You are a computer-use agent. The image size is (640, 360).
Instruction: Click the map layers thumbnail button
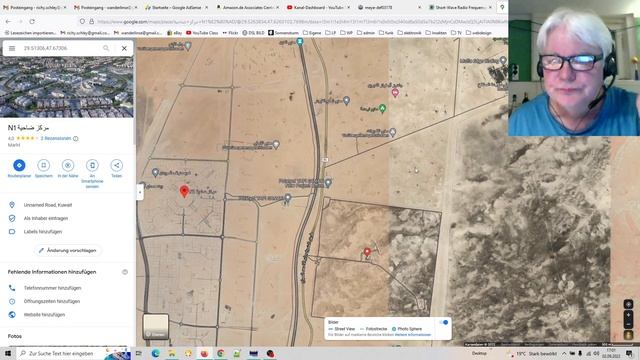pos(156,326)
